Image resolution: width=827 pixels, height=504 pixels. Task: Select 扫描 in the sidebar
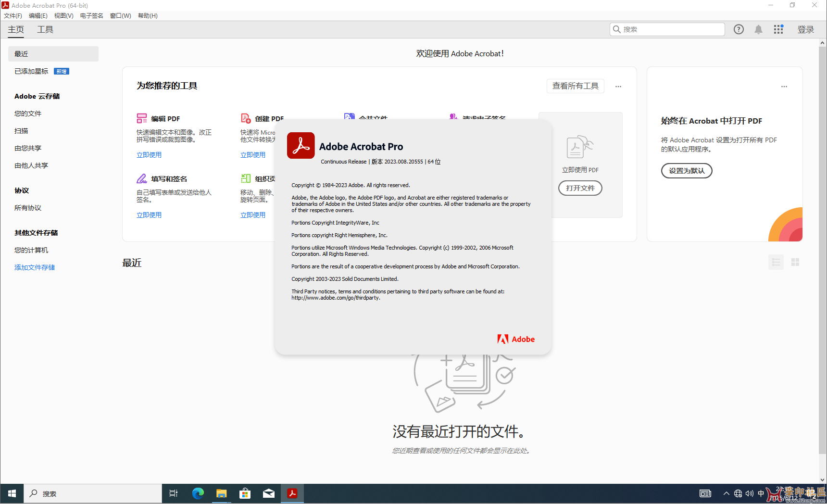tap(21, 131)
